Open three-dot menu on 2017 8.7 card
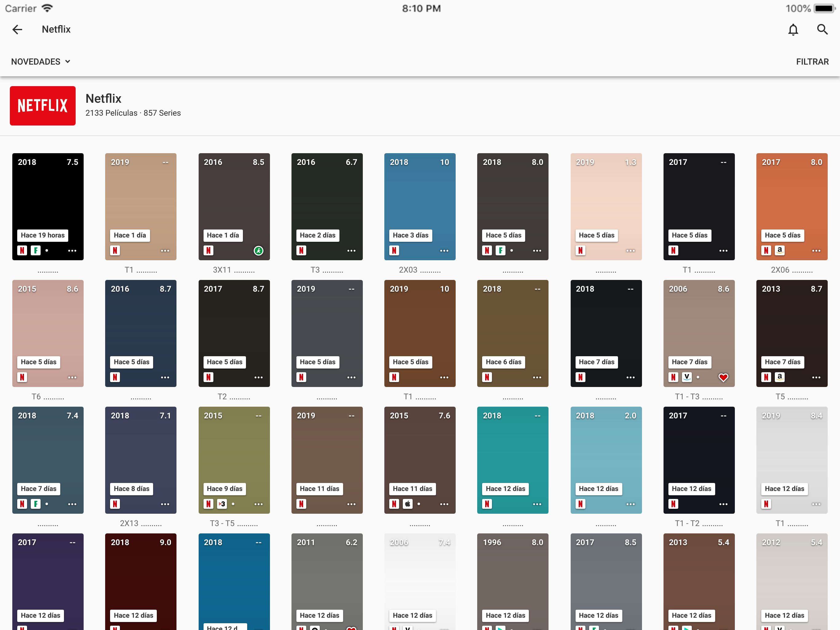The image size is (840, 630). tap(259, 377)
